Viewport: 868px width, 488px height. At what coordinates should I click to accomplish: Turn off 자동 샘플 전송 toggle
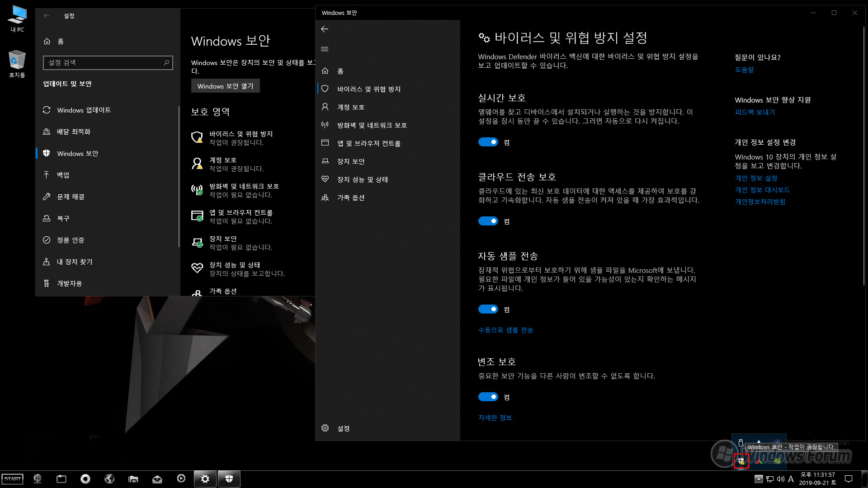488,309
